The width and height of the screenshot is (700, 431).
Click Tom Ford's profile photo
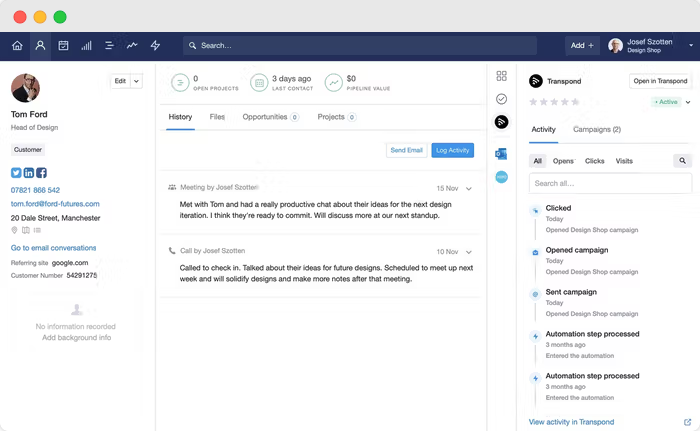coord(25,88)
